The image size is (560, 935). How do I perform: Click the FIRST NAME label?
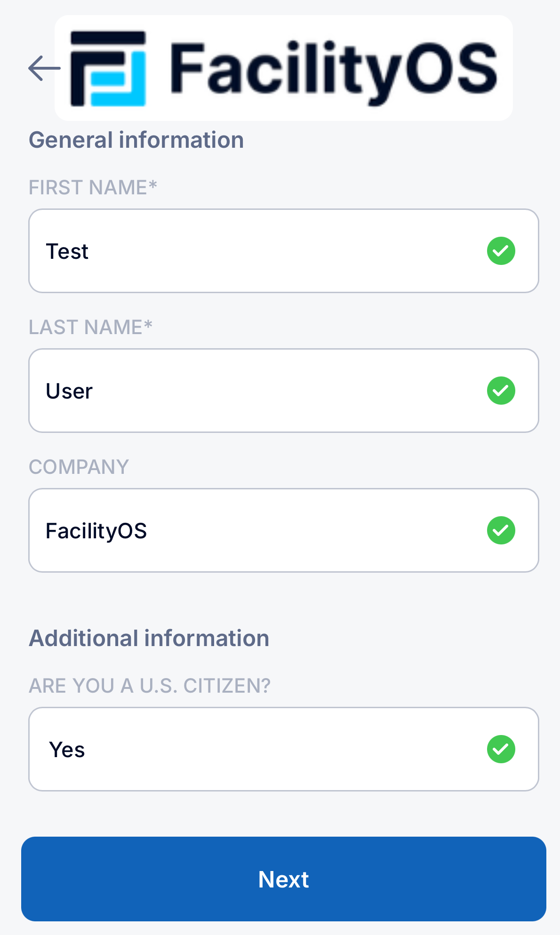pyautogui.click(x=88, y=187)
